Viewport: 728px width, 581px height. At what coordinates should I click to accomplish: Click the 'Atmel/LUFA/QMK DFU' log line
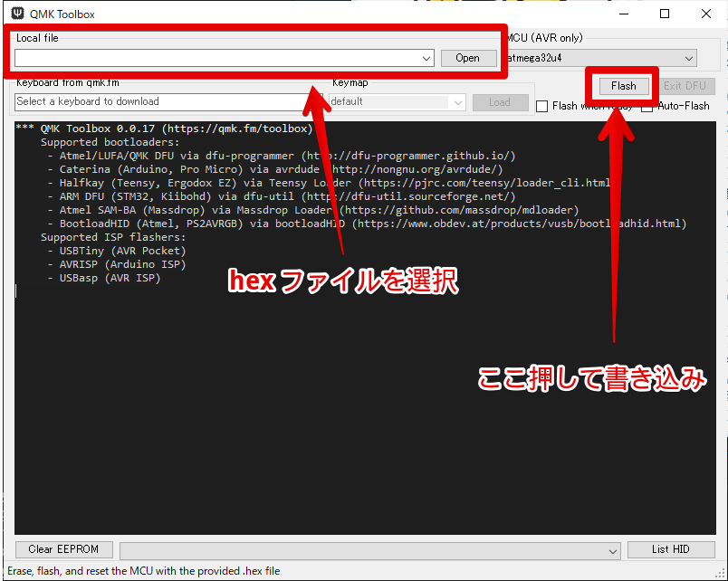point(282,156)
